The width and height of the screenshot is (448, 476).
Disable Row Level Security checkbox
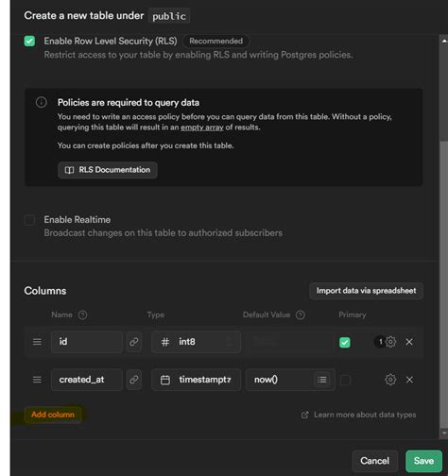click(29, 41)
